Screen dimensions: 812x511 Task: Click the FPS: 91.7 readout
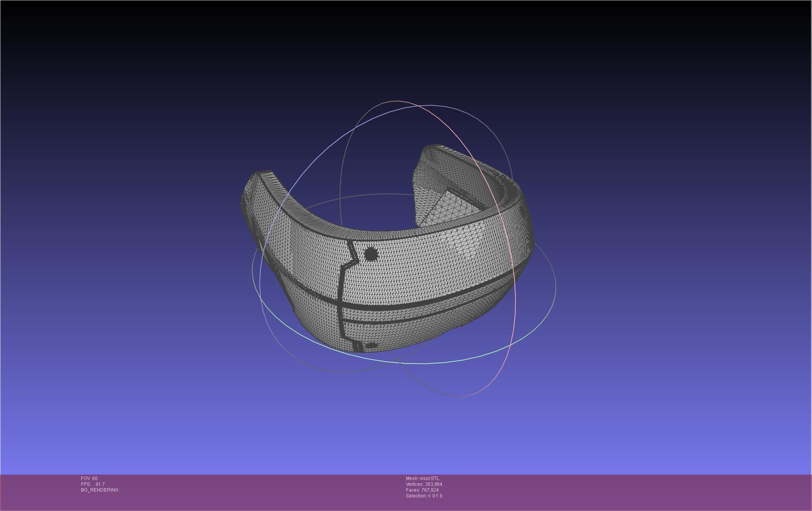pyautogui.click(x=93, y=484)
